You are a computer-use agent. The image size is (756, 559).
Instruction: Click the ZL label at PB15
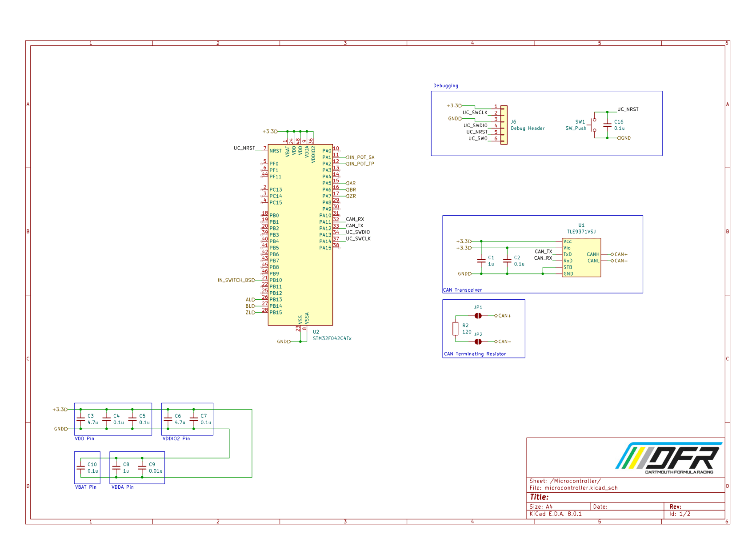tap(251, 313)
